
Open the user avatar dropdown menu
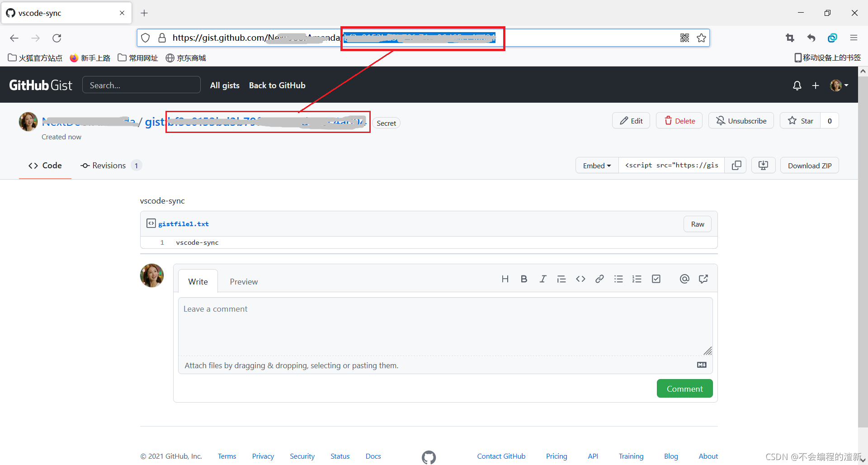(839, 85)
